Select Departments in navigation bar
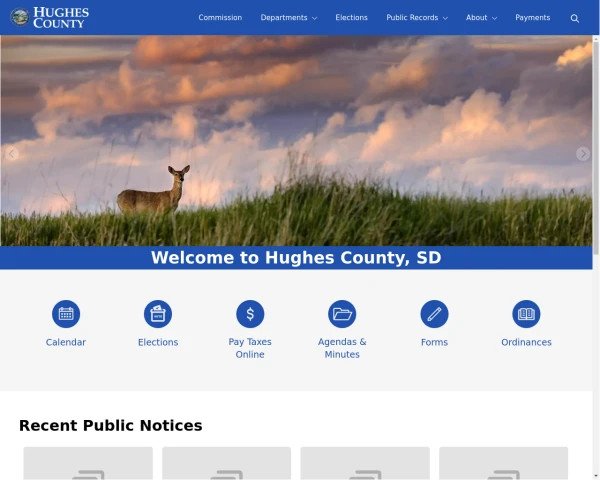The height and width of the screenshot is (480, 600). (284, 18)
